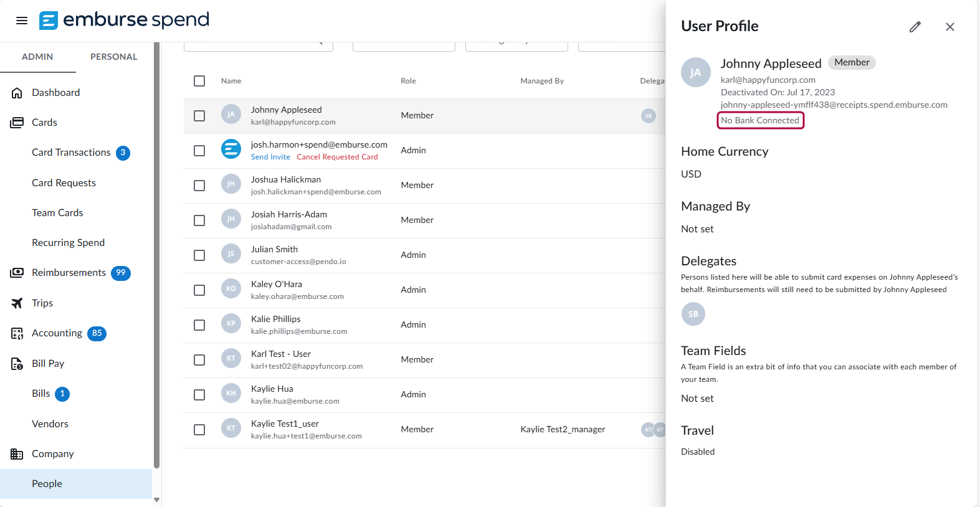Tick the checkbox for Joshua Halickman

point(199,186)
